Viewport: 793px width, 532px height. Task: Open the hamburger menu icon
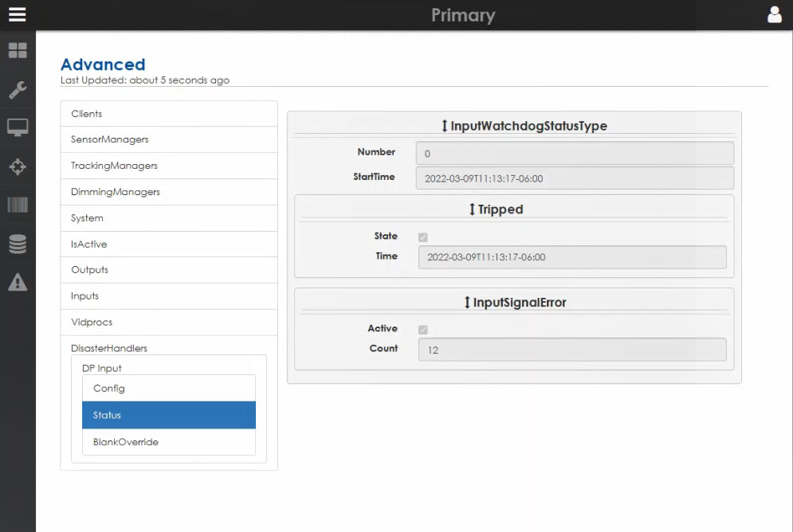(x=17, y=14)
